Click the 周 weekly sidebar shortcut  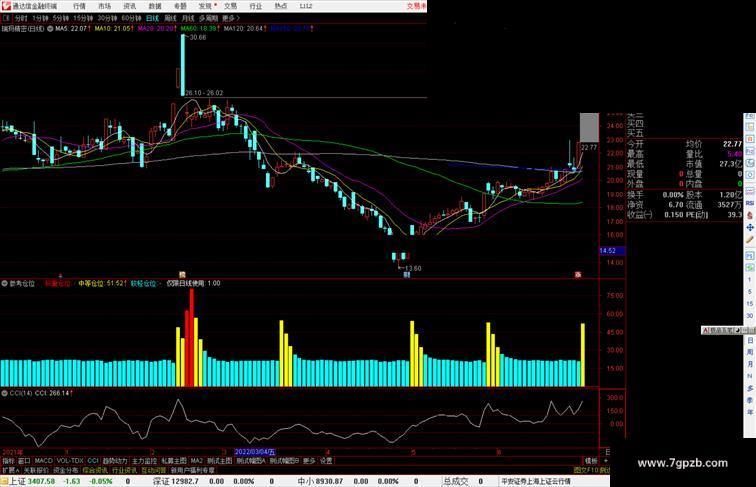click(x=750, y=352)
